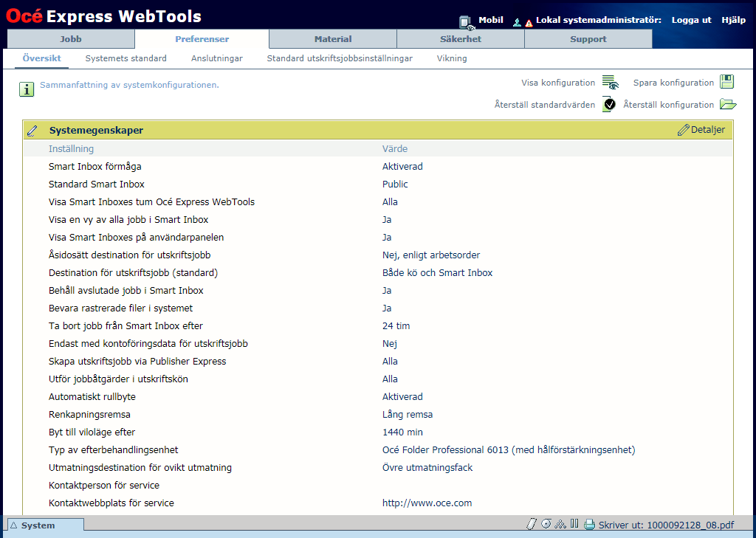
Task: Open the Anslutningar sub-tab
Action: coord(217,58)
